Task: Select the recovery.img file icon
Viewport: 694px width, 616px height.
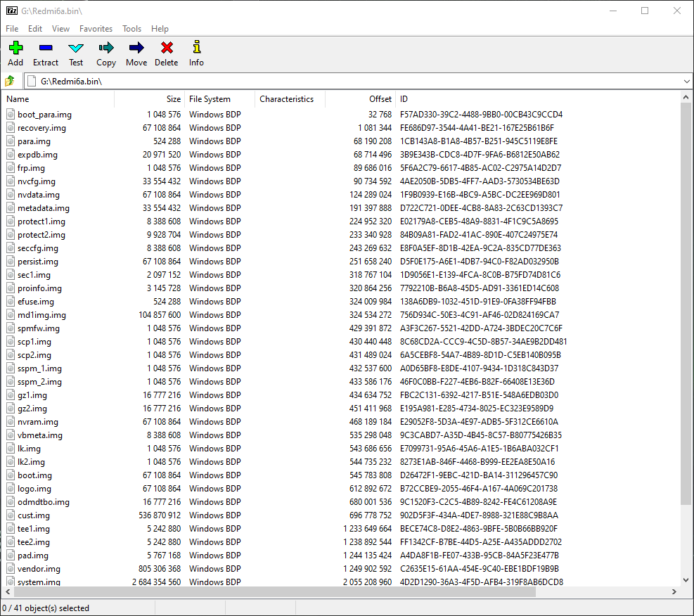Action: tap(11, 128)
